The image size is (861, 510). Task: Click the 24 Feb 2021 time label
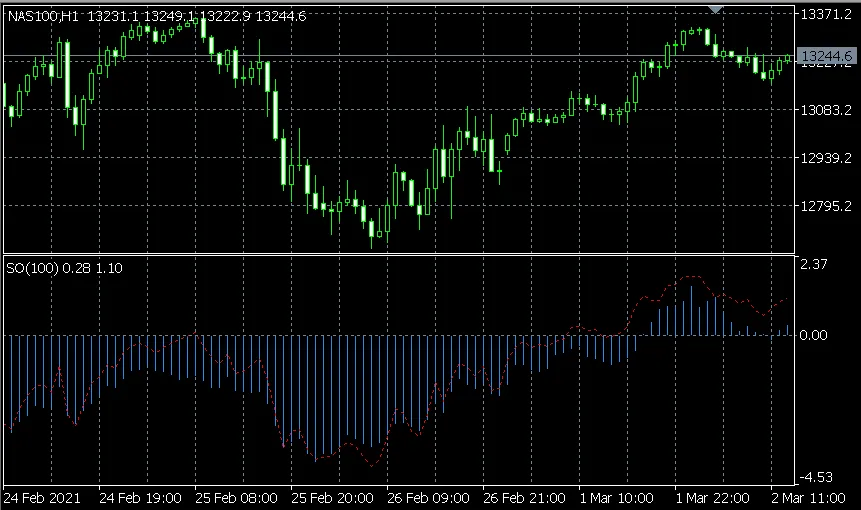point(42,498)
